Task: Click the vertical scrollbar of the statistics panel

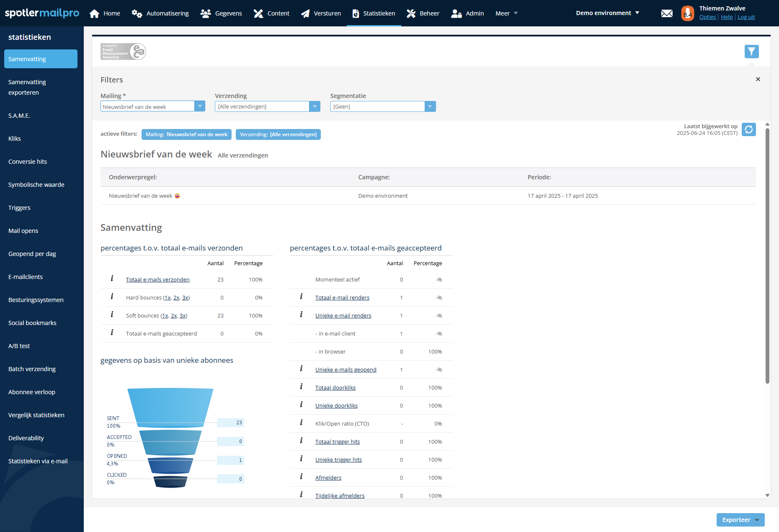Action: pos(767,256)
